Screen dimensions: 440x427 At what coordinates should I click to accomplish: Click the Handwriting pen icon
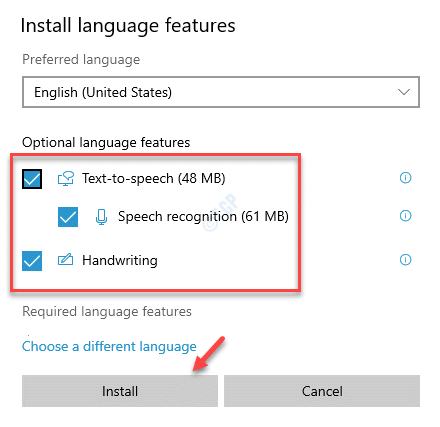pos(65,260)
